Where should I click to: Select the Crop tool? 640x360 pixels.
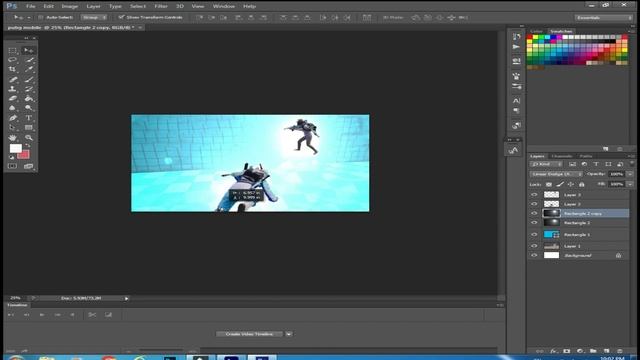pyautogui.click(x=13, y=69)
